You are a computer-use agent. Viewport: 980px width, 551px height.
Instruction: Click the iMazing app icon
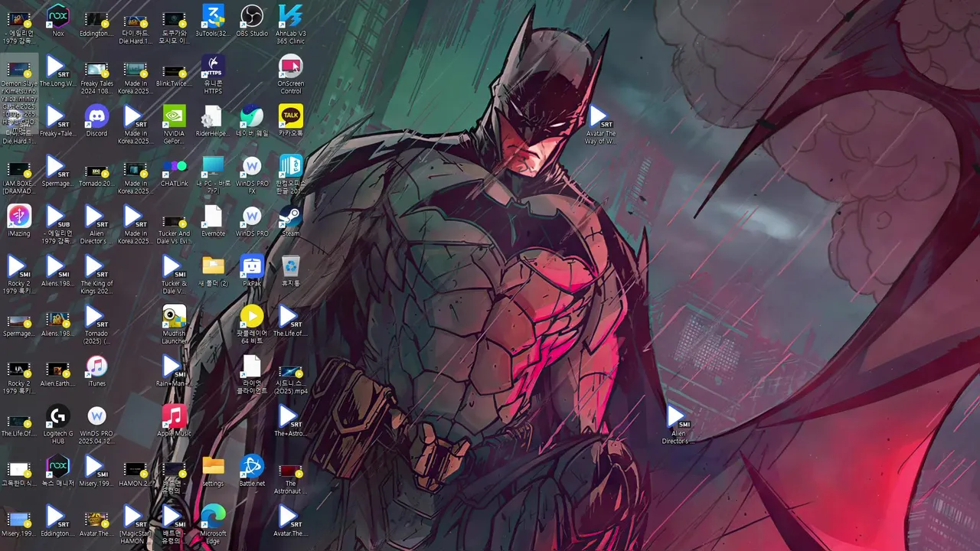click(x=19, y=220)
